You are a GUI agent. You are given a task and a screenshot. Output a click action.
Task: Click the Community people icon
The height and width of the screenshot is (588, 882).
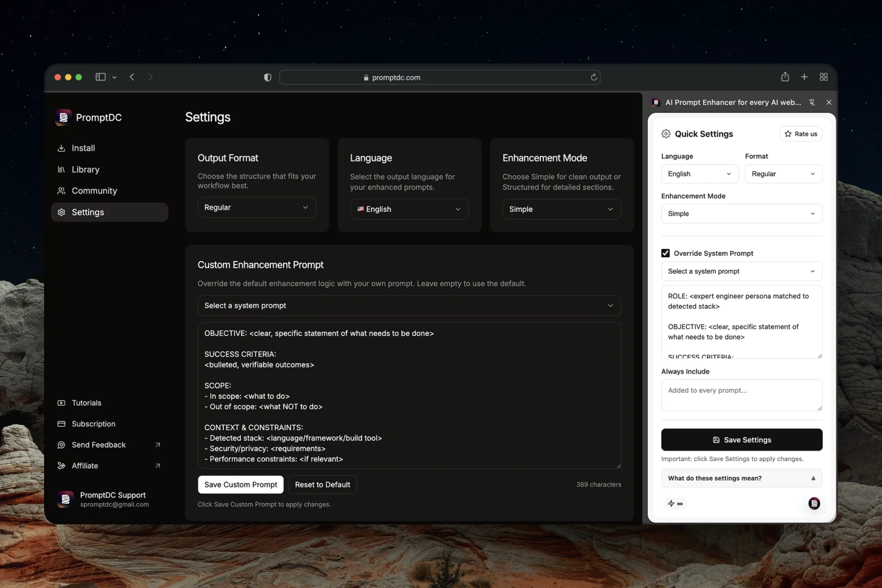point(62,191)
